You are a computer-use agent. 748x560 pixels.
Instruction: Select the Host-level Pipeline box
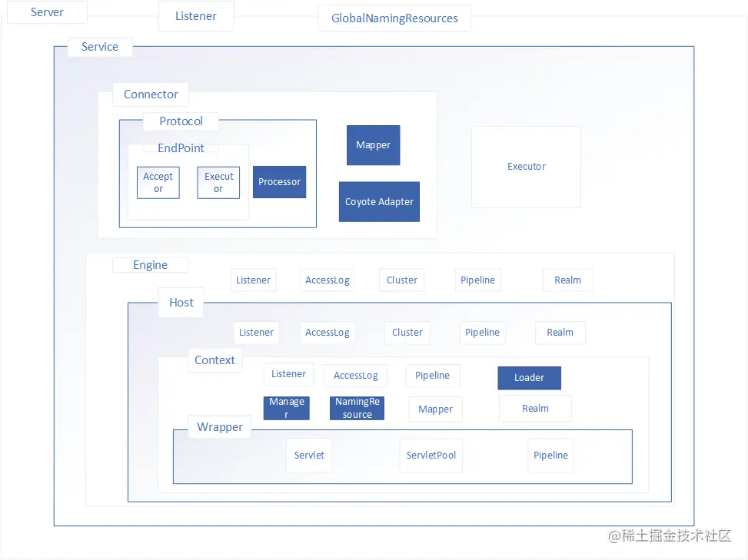click(x=482, y=333)
